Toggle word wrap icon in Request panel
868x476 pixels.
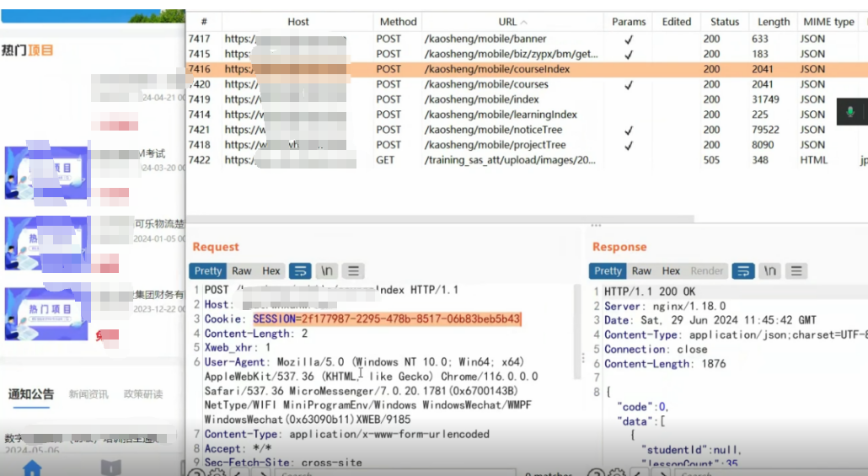[300, 270]
